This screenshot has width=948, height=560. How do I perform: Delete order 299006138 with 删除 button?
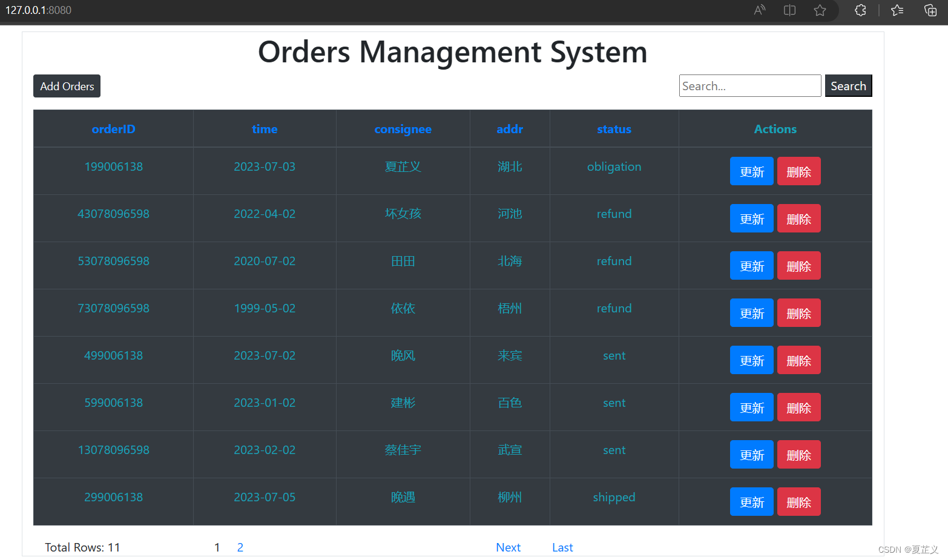click(x=799, y=502)
